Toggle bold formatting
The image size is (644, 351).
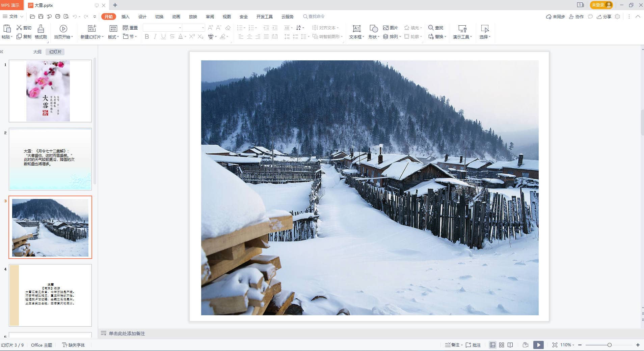pyautogui.click(x=147, y=36)
